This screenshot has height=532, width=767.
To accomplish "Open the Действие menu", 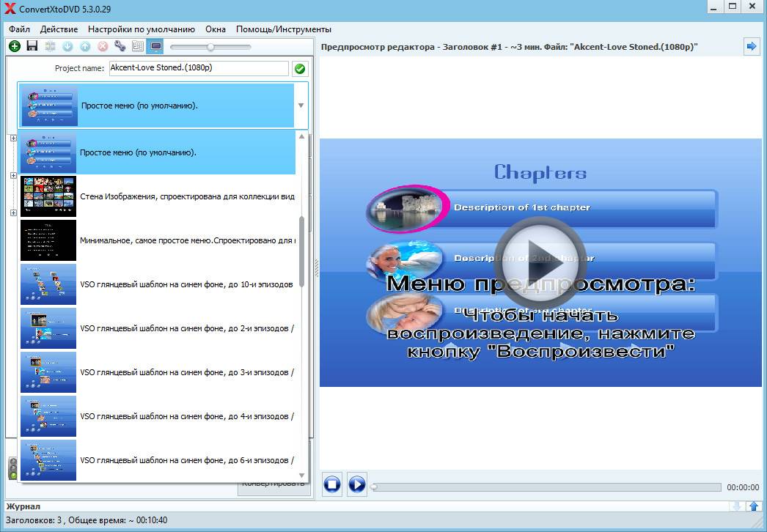I will [59, 29].
